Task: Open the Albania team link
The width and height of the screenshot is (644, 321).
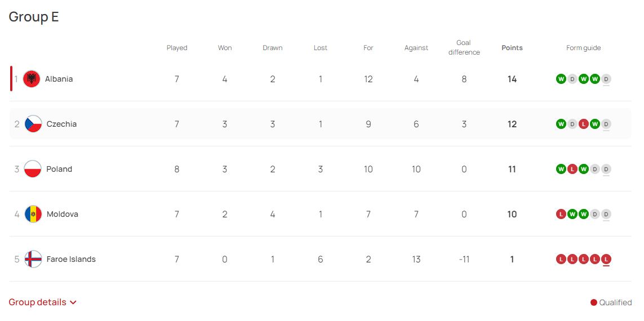Action: point(59,79)
